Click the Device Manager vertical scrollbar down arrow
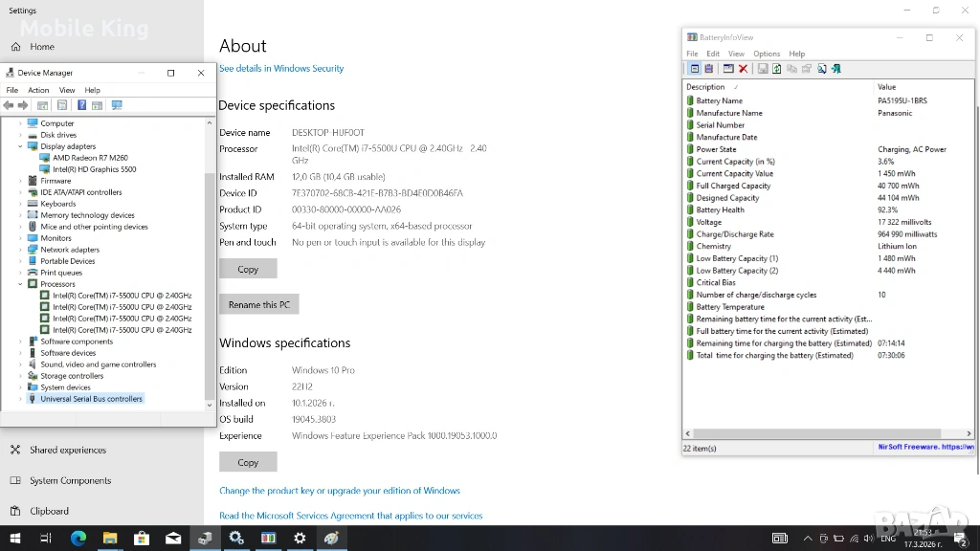The height and width of the screenshot is (551, 980). (x=210, y=405)
